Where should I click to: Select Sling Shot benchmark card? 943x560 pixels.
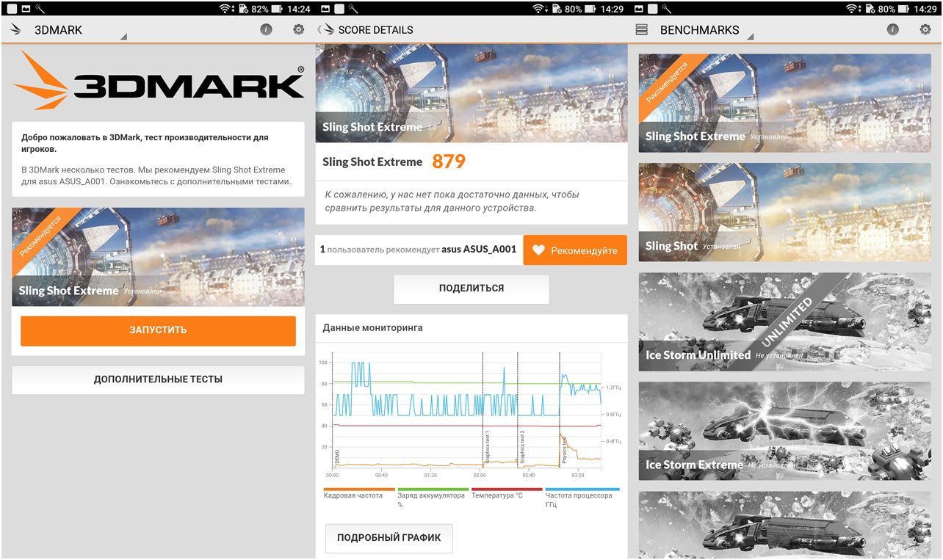(x=784, y=212)
